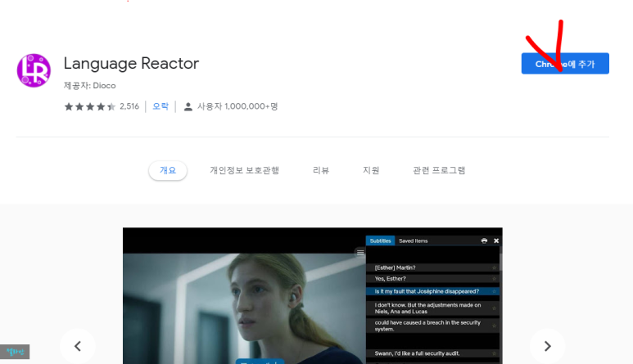Click the print icon in subtitle panel

tap(484, 240)
